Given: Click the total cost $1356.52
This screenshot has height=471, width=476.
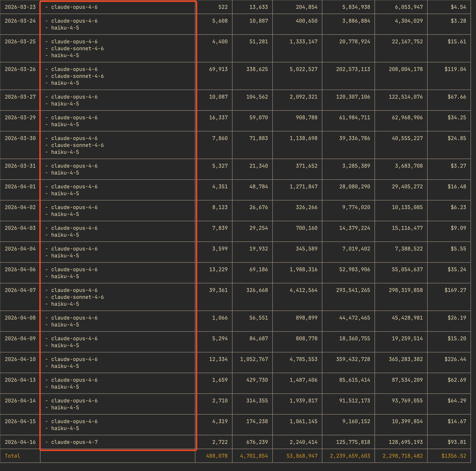Looking at the screenshot, I should tap(454, 456).
